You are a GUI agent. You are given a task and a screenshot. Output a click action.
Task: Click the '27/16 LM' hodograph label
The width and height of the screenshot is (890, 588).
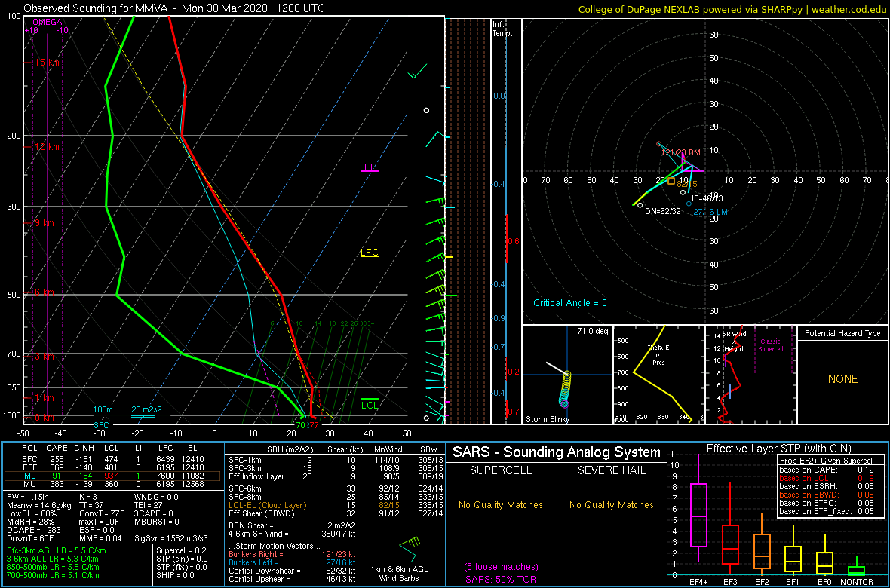710,212
